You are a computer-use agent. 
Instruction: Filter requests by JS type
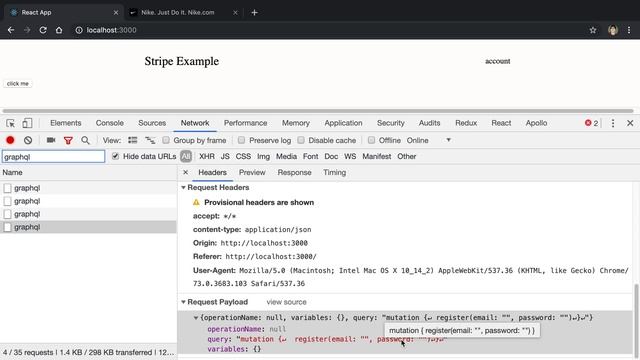[225, 156]
